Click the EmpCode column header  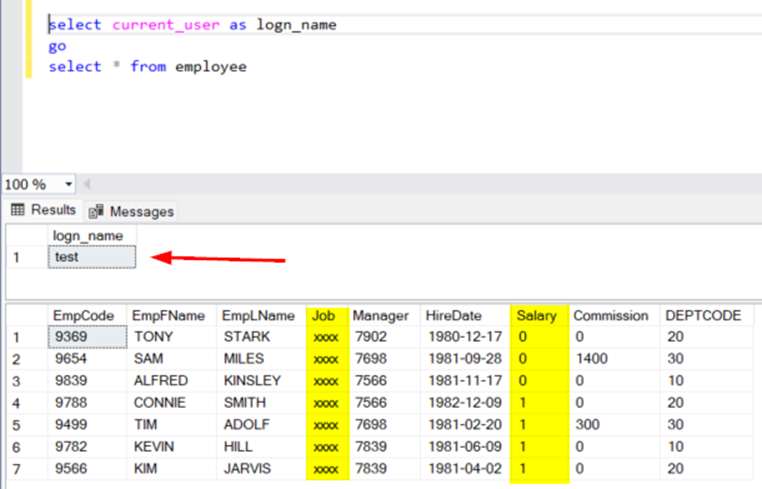[87, 315]
